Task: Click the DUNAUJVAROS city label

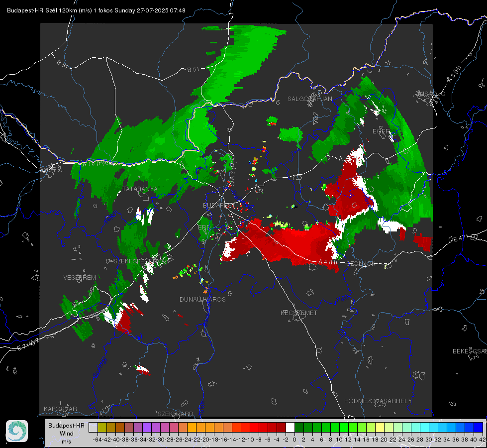Action: (202, 299)
